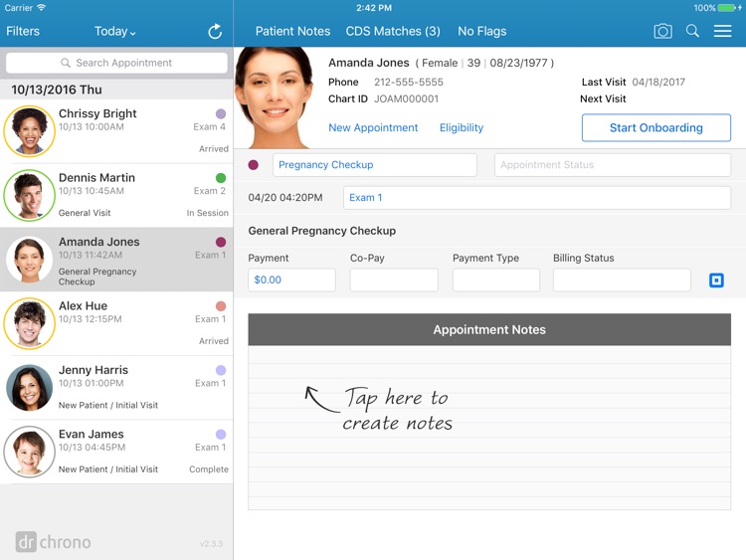This screenshot has width=746, height=560.
Task: Switch to the Patient Notes tab
Action: point(292,31)
